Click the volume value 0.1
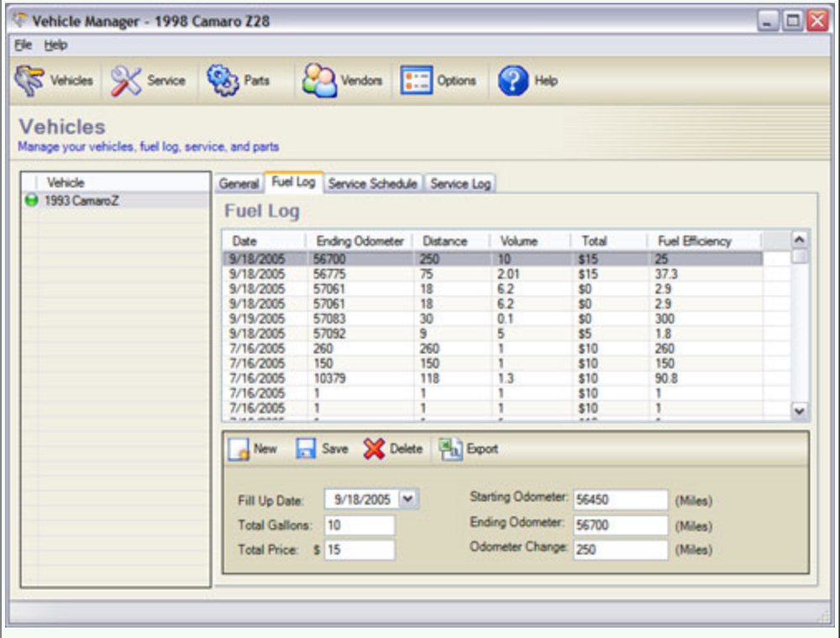Image resolution: width=840 pixels, height=638 pixels. 505,319
